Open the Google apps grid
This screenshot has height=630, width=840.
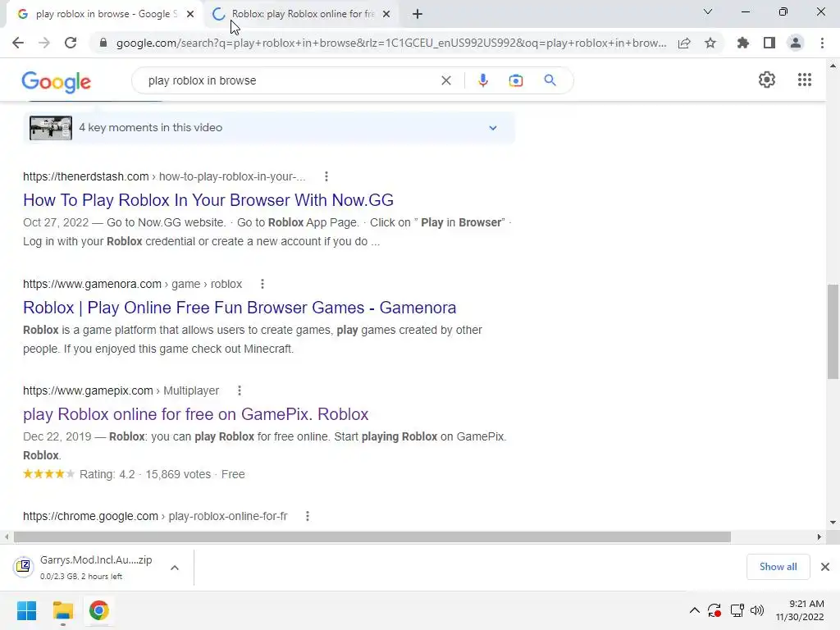click(x=805, y=80)
